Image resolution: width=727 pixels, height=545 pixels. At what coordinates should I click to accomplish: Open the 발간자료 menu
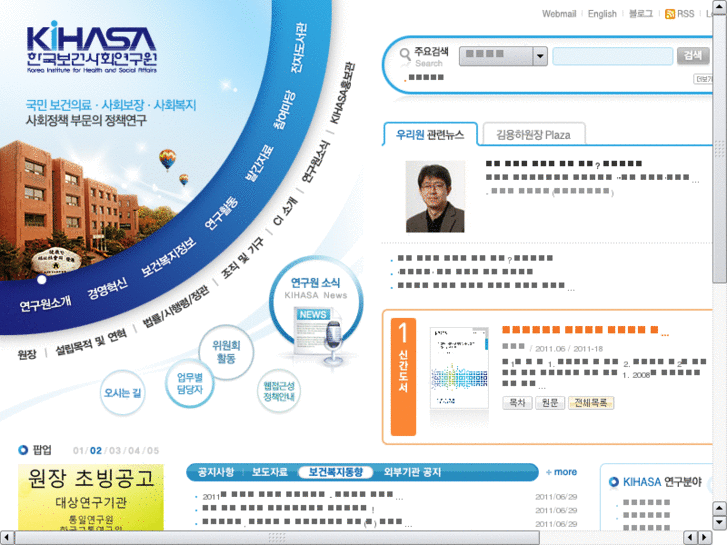[x=259, y=163]
